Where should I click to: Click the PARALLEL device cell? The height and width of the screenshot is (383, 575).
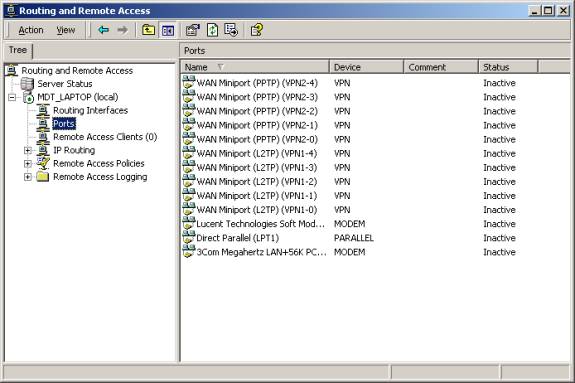354,238
